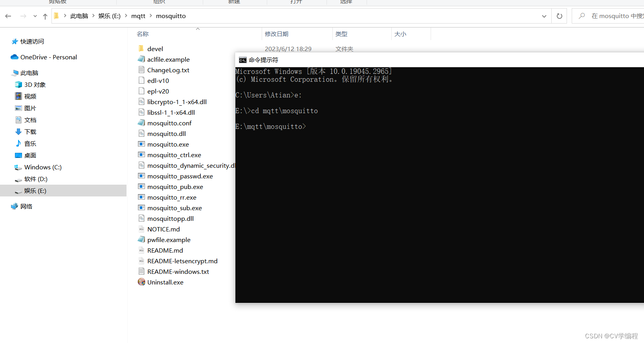This screenshot has width=644, height=343.
Task: Click the mosquitto_rr.exe file icon
Action: [141, 197]
